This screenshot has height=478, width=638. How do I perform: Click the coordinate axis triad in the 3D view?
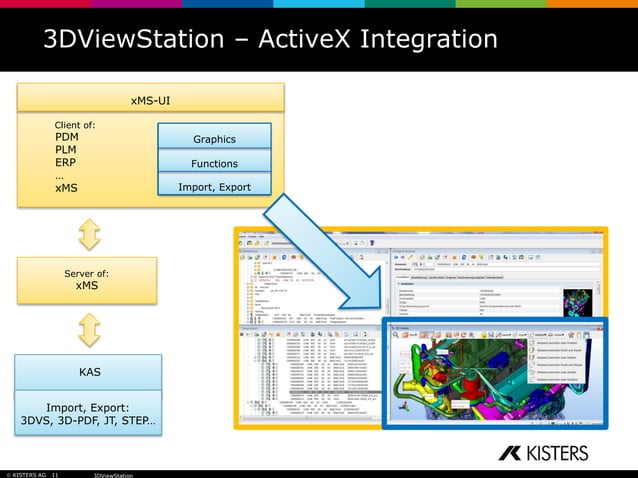point(403,406)
